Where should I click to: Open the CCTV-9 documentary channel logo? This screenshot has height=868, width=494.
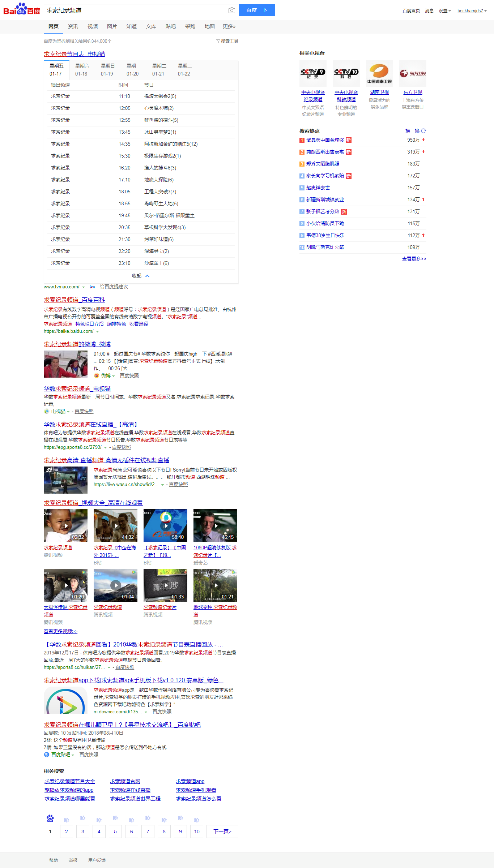click(x=313, y=74)
